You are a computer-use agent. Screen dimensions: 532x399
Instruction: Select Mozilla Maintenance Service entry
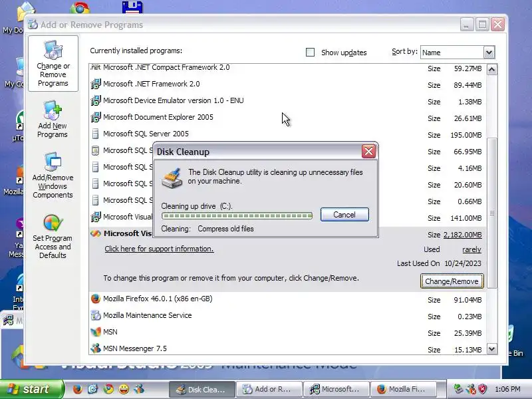pyautogui.click(x=147, y=315)
